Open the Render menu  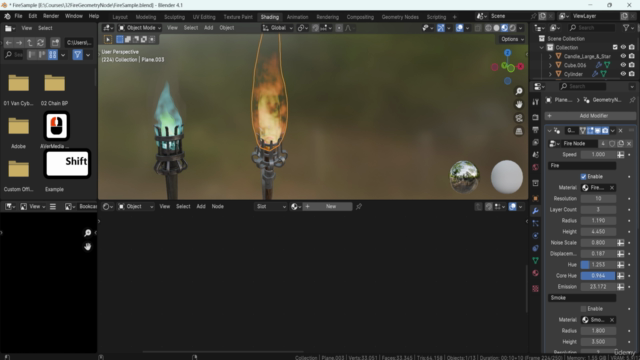click(x=51, y=16)
